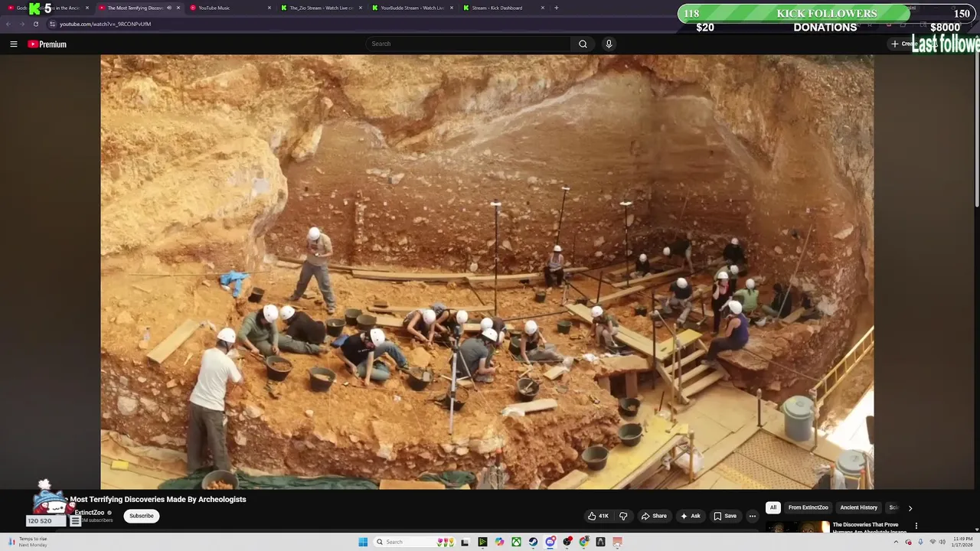
Task: Open the YouTube guide hamburger menu
Action: [x=13, y=44]
